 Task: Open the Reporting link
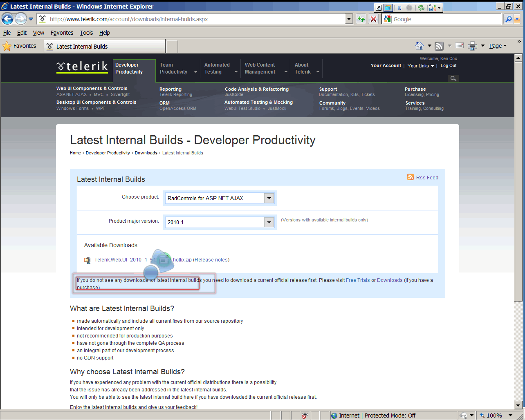(171, 89)
